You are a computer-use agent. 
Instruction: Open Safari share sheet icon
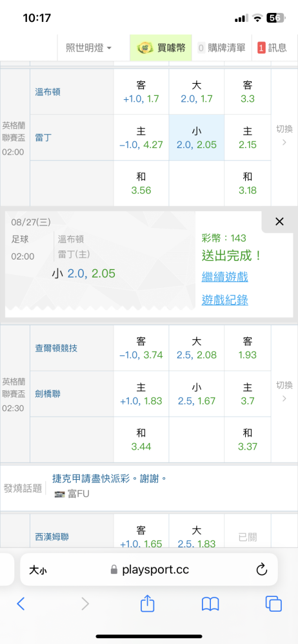pos(147,603)
